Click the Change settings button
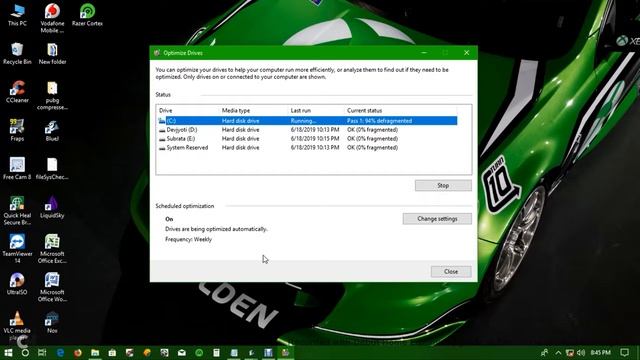The height and width of the screenshot is (360, 640). pyautogui.click(x=437, y=219)
